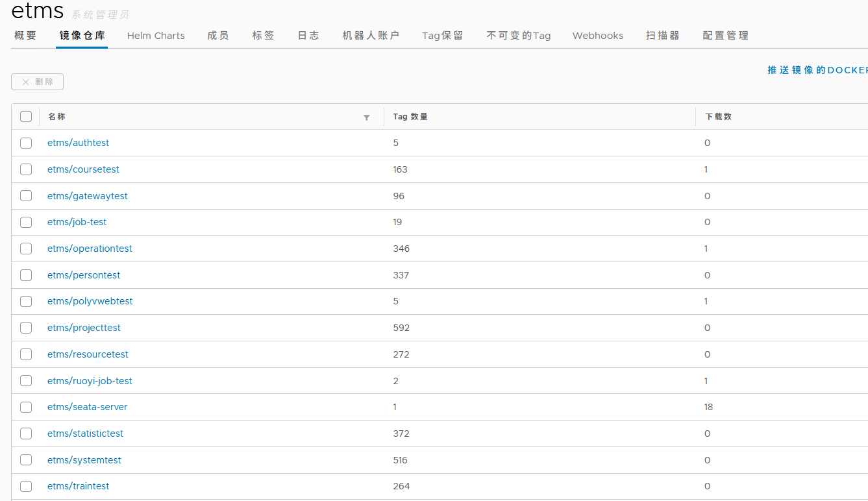Check the etms/coursetest row checkbox

[x=26, y=169]
